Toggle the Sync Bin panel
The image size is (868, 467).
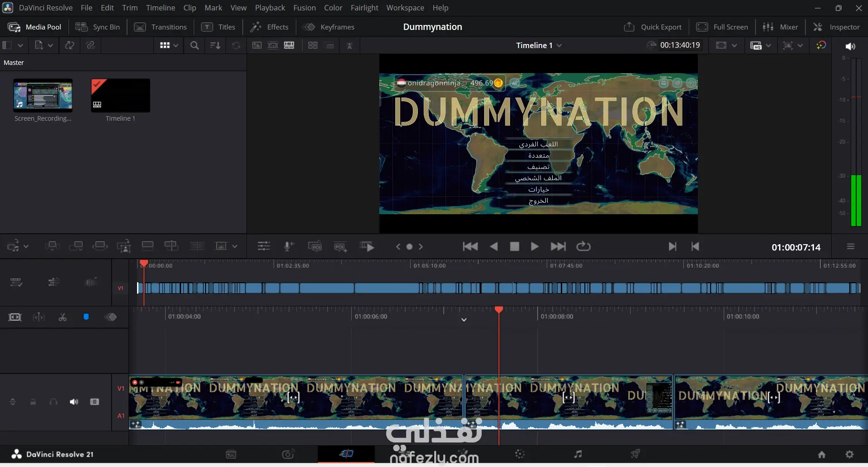98,27
